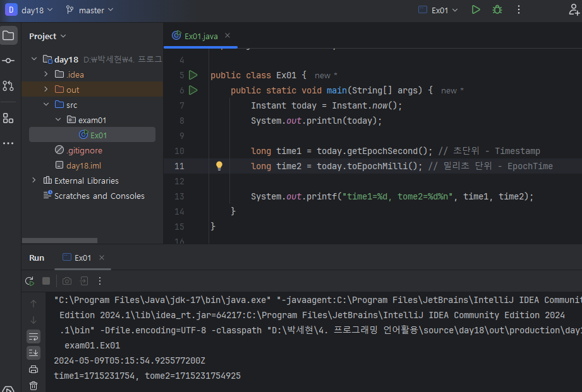582x392 pixels.
Task: Toggle Soft-Wrap in the Run console
Action: pos(33,336)
